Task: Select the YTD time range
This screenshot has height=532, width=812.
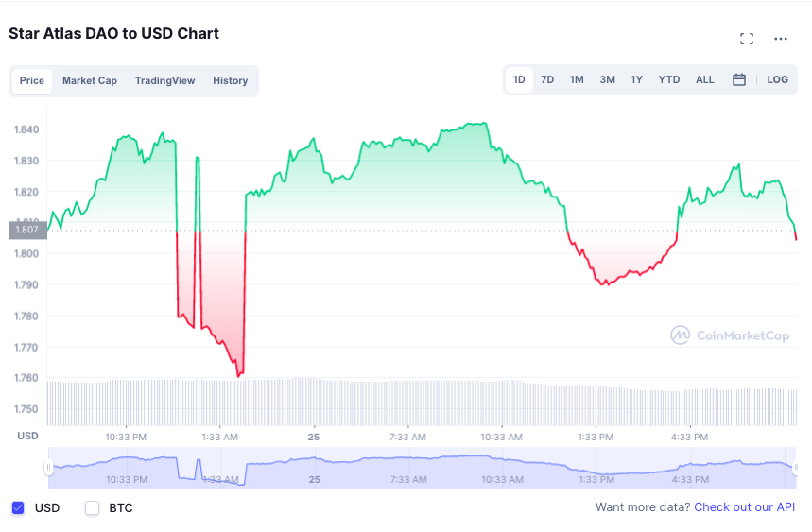Action: point(668,79)
